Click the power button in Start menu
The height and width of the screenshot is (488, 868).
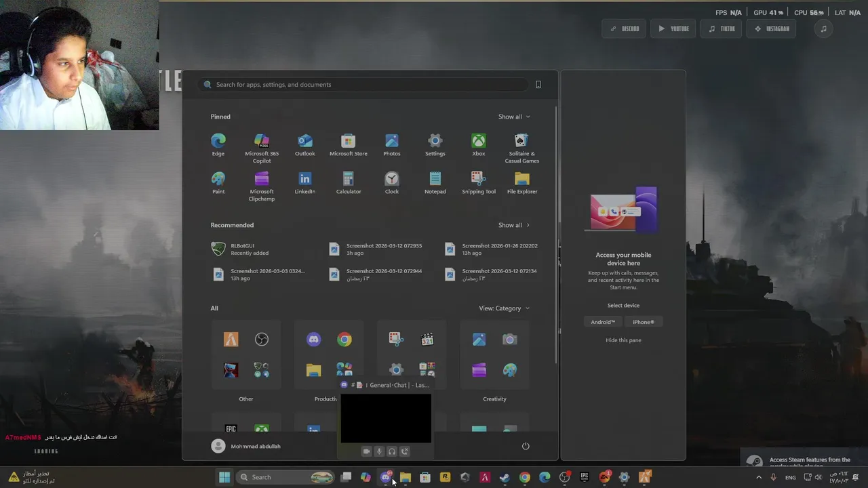(526, 446)
